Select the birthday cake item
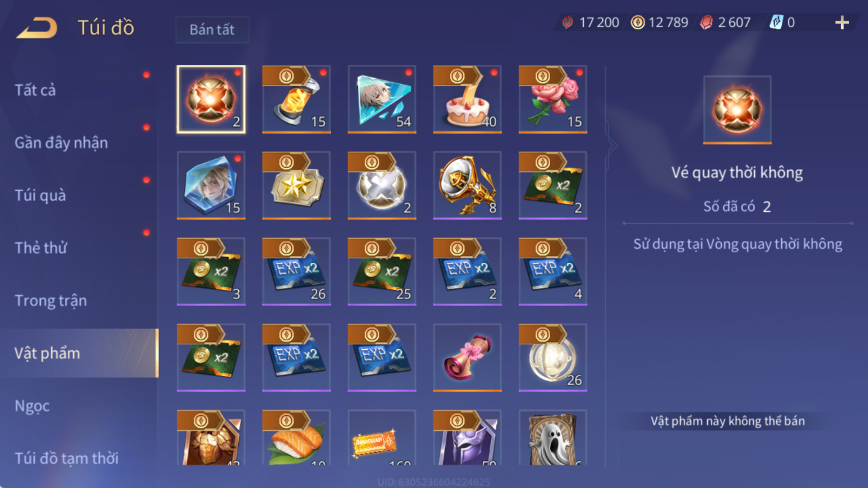Screen dimensions: 868x488 [467, 99]
